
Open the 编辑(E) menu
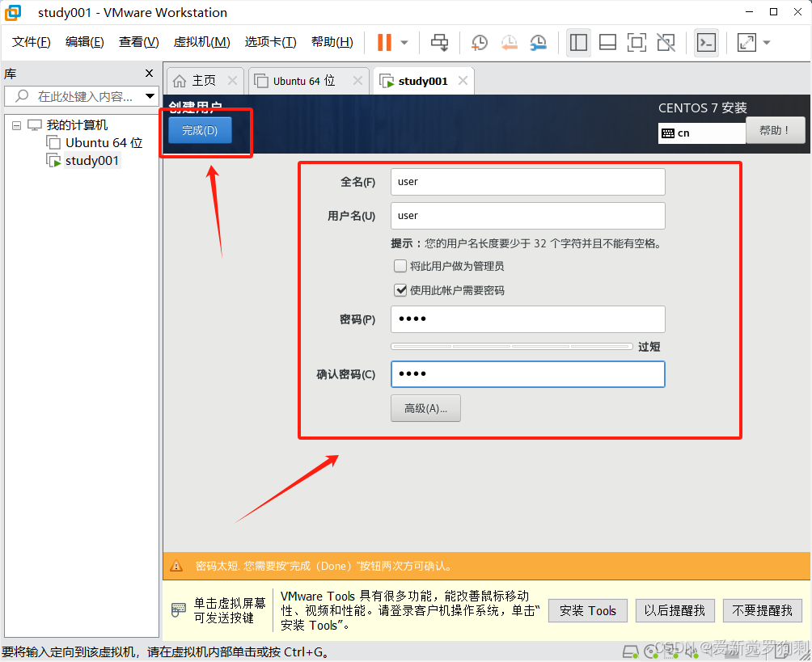tap(84, 42)
